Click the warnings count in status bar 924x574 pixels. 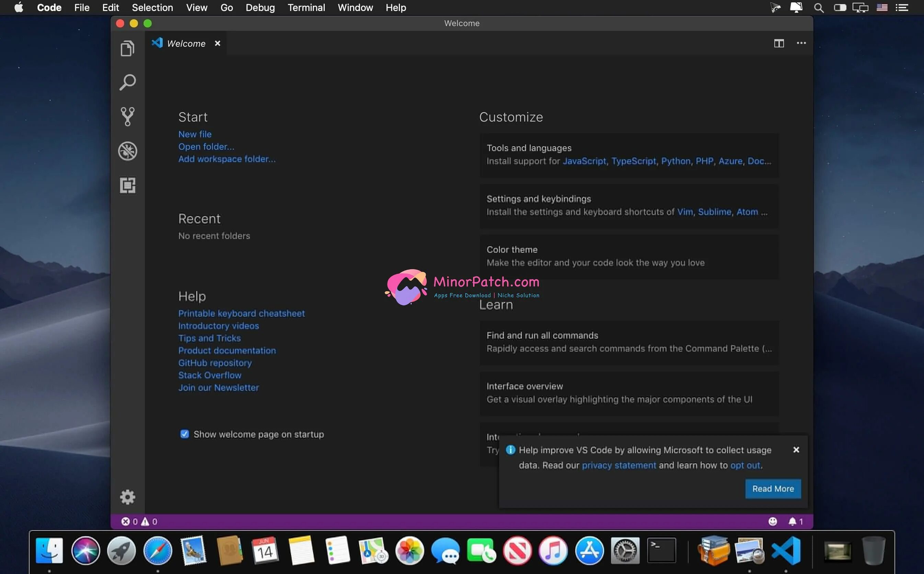[x=149, y=521]
